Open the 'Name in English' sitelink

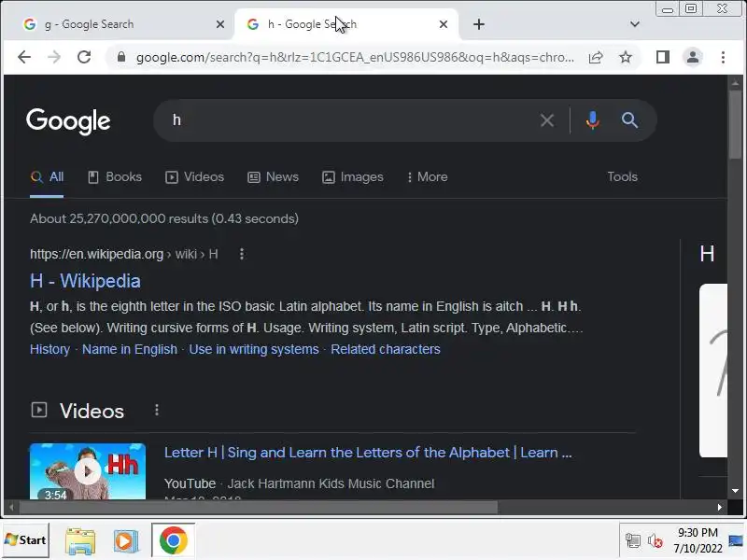[x=130, y=349]
